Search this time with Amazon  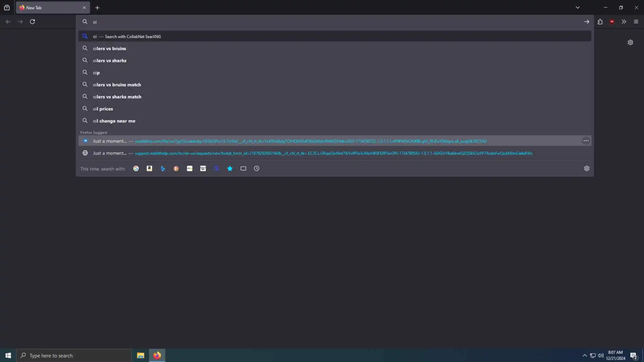[149, 169]
